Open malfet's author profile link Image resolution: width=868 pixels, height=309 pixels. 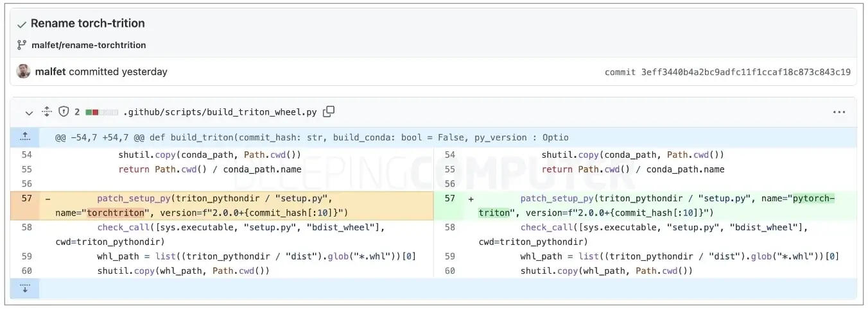click(x=51, y=72)
